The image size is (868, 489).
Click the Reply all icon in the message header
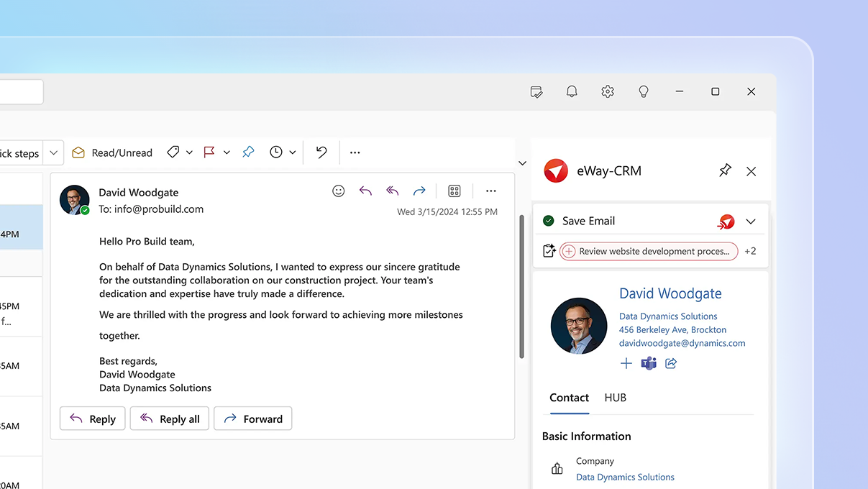pos(392,191)
